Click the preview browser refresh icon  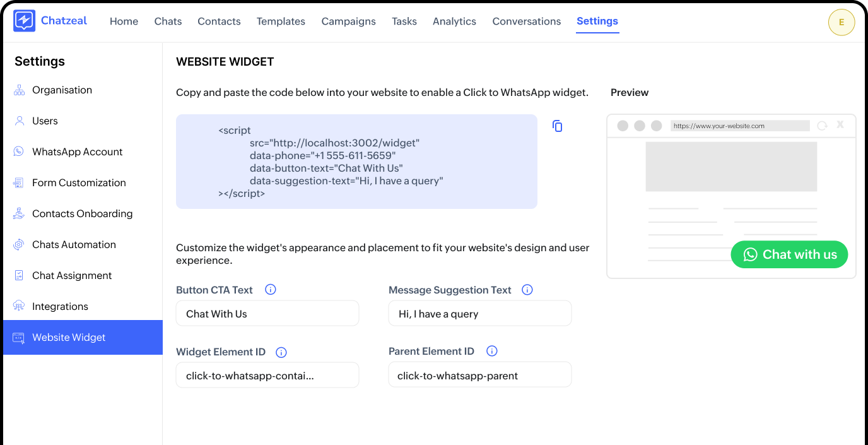[x=822, y=126]
